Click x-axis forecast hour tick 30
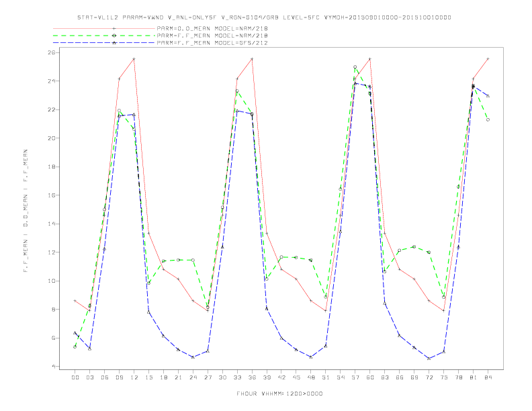This screenshot has height=411, width=532. pyautogui.click(x=222, y=377)
